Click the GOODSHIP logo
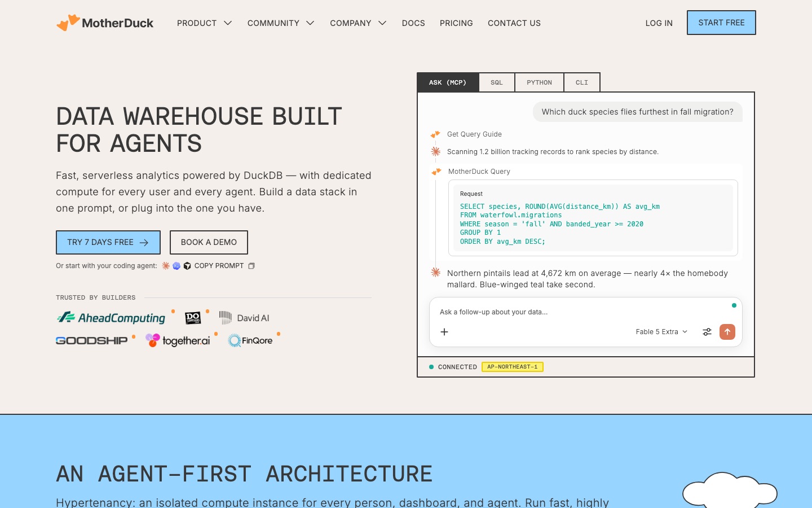Viewport: 812px width, 508px height. pyautogui.click(x=91, y=340)
